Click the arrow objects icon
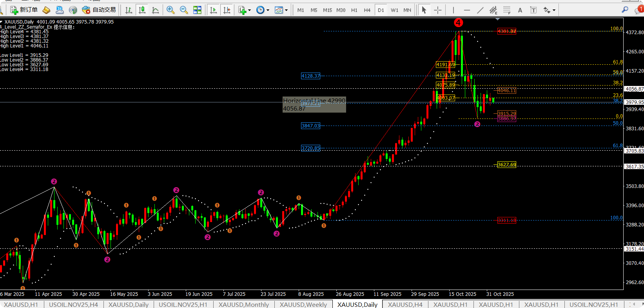This screenshot has width=644, height=308. coord(547,10)
